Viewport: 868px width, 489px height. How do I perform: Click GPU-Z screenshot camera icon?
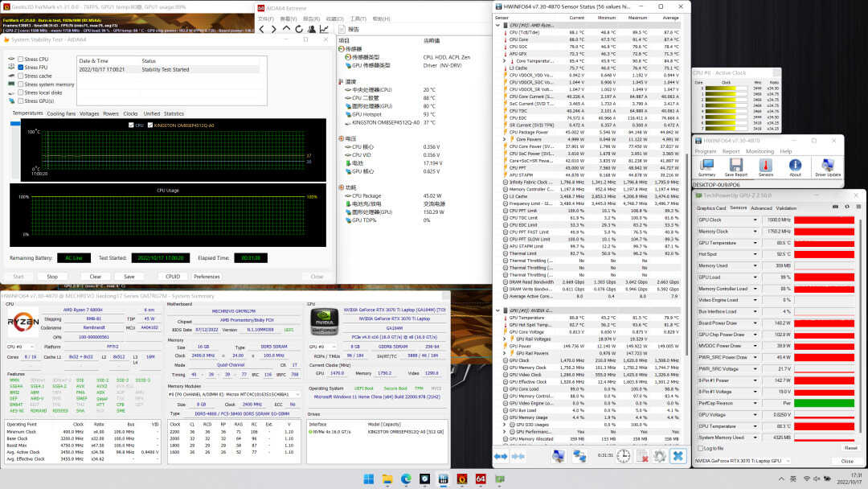tap(835, 208)
